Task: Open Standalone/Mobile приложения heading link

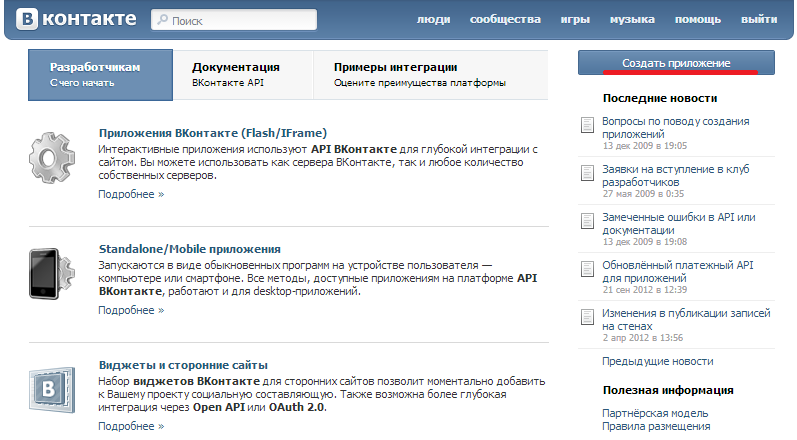Action: [190, 249]
